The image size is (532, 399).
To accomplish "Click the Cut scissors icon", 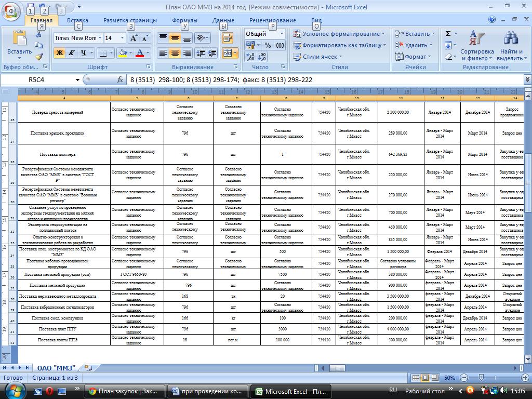I will (39, 34).
